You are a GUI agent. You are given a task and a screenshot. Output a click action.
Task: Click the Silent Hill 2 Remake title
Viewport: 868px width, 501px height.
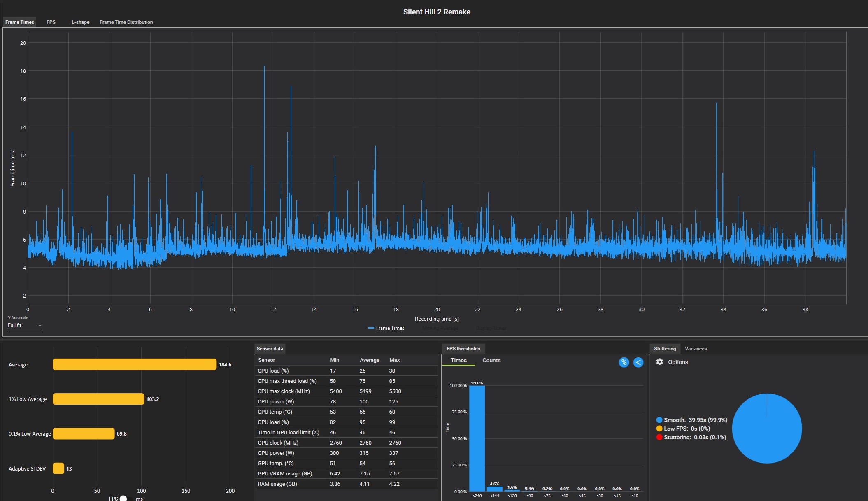point(437,12)
